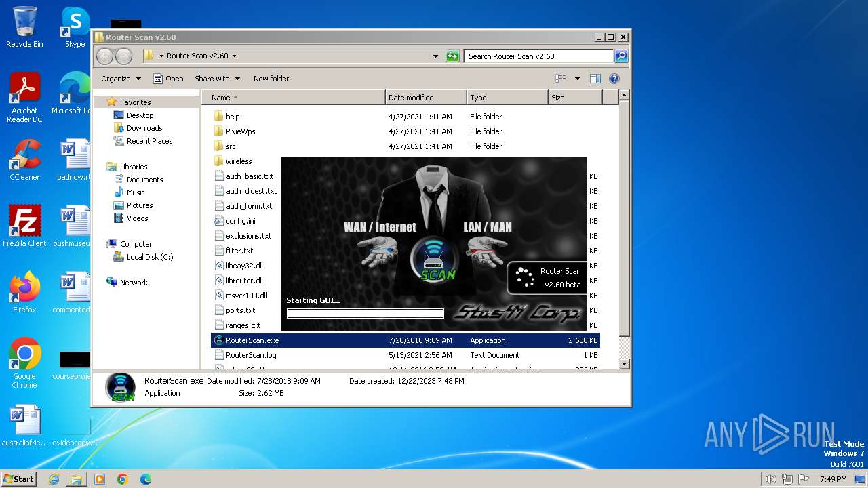This screenshot has height=488, width=868.
Task: Select Computer in navigation pane
Action: [130, 244]
